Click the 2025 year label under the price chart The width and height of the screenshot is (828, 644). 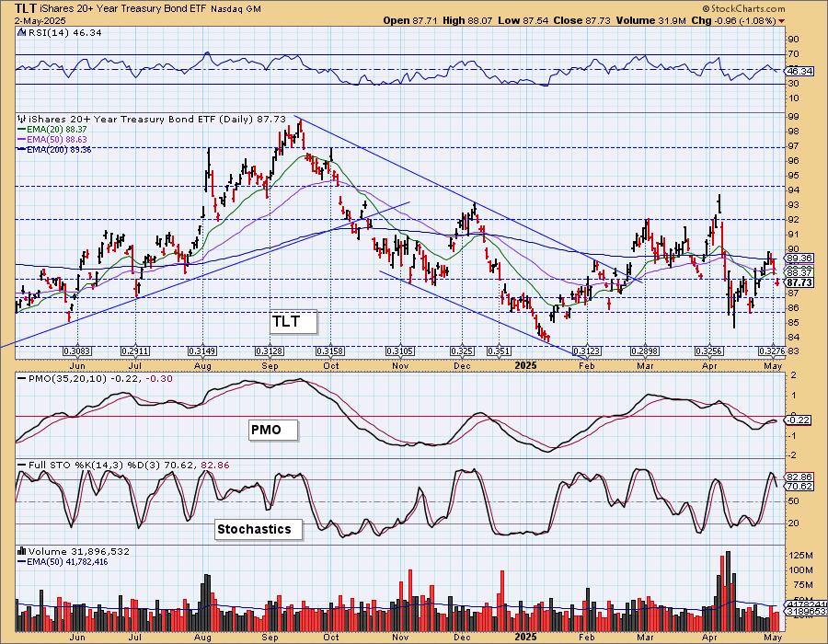(525, 366)
